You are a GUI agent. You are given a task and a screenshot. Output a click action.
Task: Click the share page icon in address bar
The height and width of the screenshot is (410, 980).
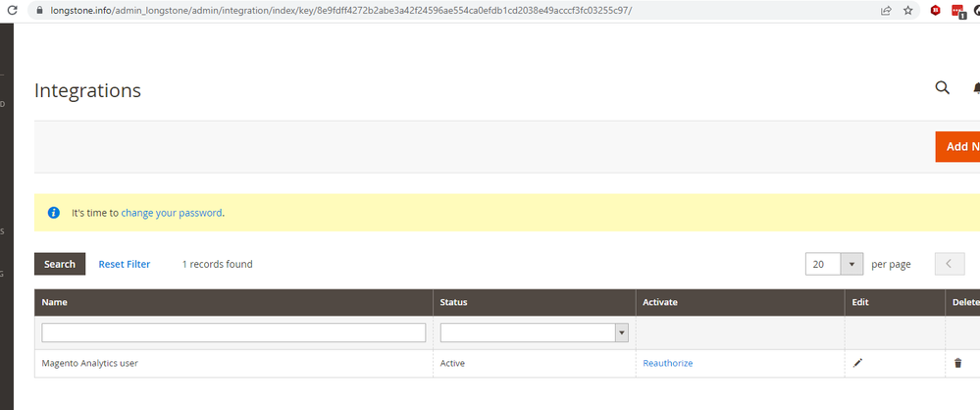(886, 10)
